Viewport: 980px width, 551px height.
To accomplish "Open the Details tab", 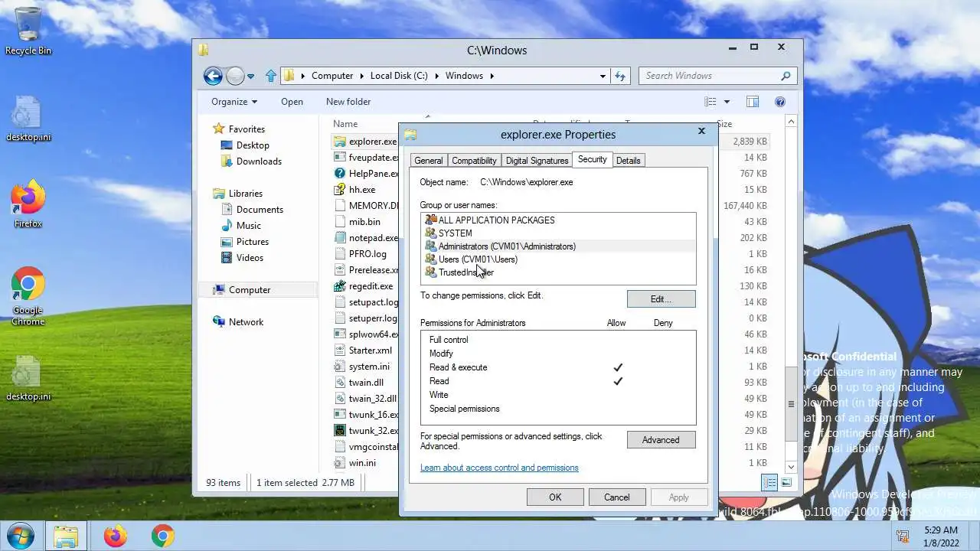I will point(628,161).
